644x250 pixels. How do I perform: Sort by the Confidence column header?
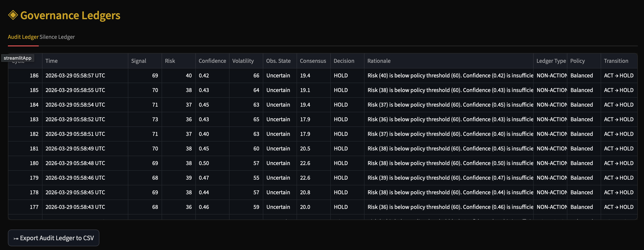(x=212, y=61)
